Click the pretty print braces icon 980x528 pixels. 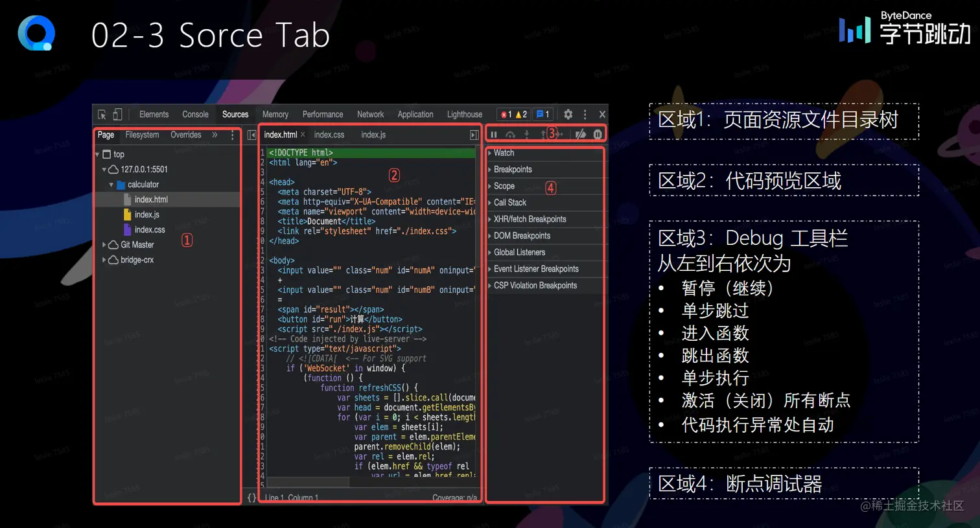(x=252, y=498)
